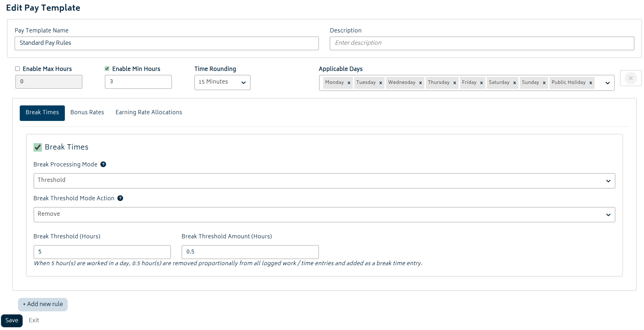The width and height of the screenshot is (644, 330).
Task: Open Break Threshold Mode Action dropdown
Action: (x=324, y=215)
